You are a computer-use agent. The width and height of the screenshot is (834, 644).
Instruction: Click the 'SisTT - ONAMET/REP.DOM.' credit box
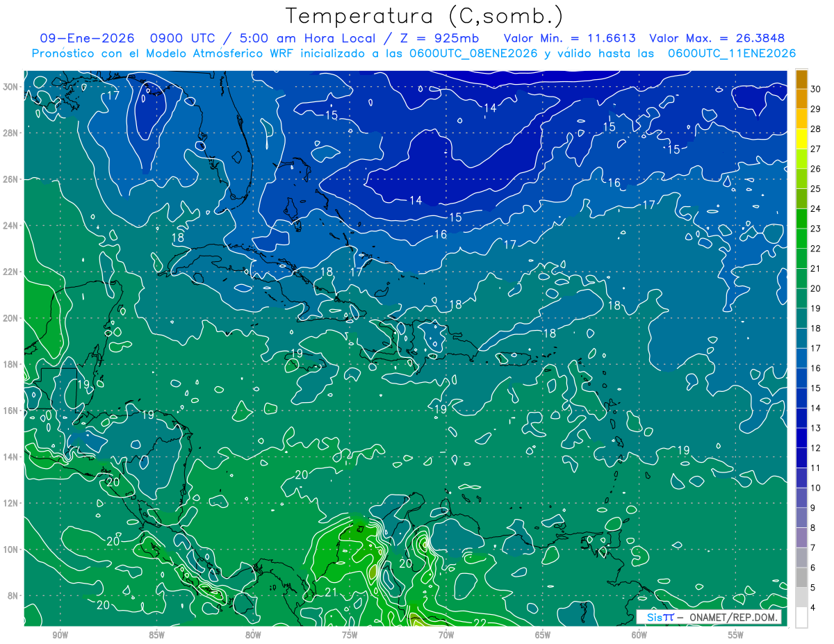[x=709, y=617]
